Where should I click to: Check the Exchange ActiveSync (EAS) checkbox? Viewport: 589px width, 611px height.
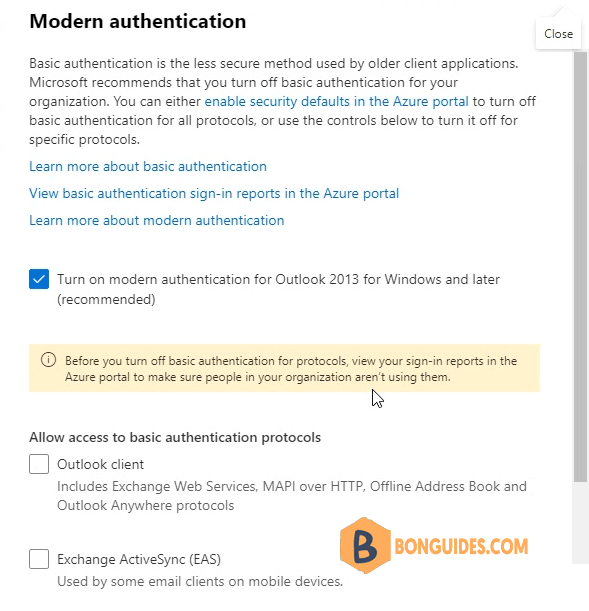click(x=39, y=559)
